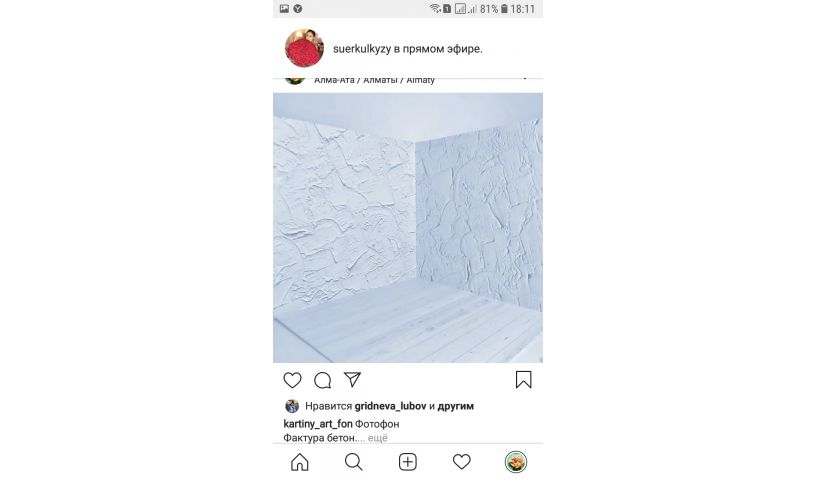Go to Home feed tab

[x=300, y=462]
